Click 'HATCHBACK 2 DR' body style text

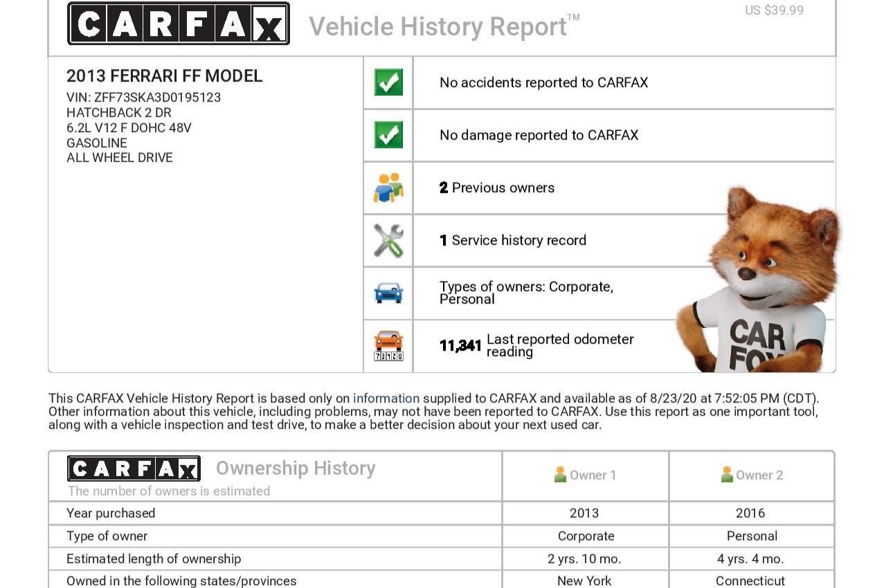pos(118,113)
